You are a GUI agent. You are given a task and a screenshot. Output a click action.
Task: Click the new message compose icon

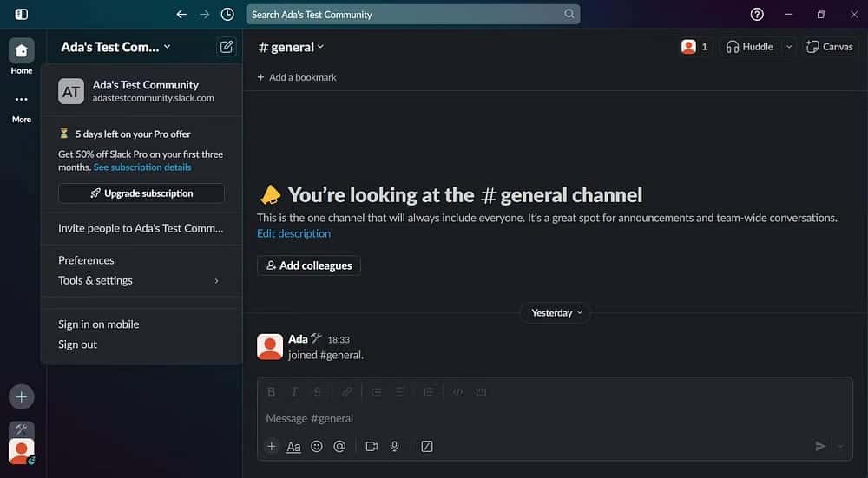coord(227,47)
